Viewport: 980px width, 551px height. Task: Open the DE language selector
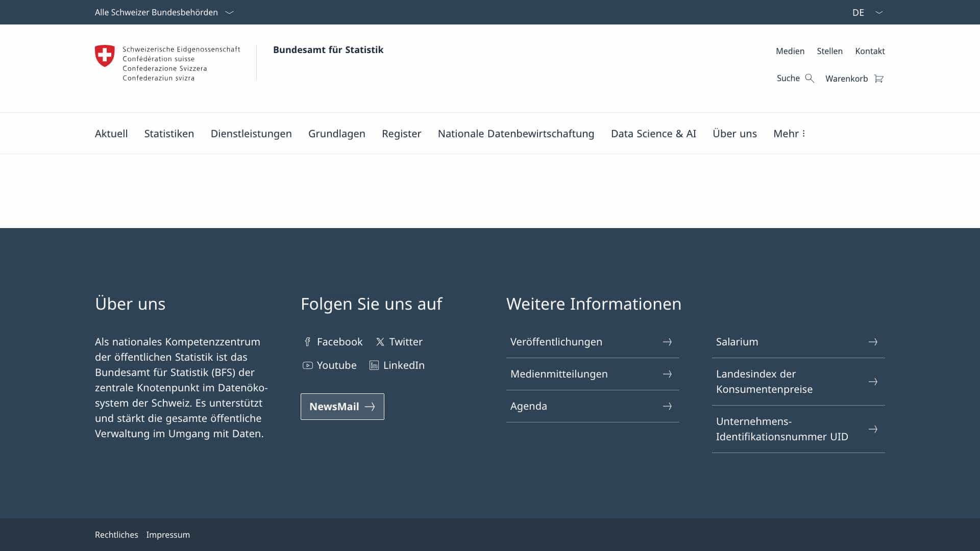[x=868, y=12]
